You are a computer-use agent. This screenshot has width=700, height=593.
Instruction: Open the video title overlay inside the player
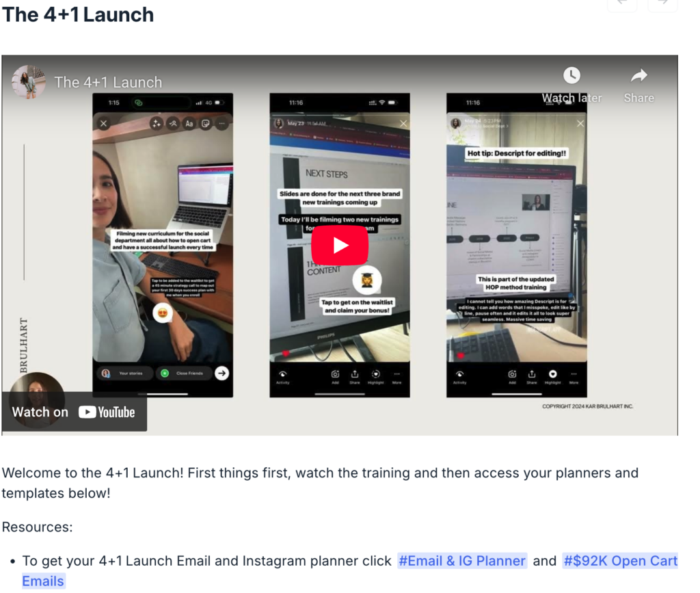tap(108, 82)
